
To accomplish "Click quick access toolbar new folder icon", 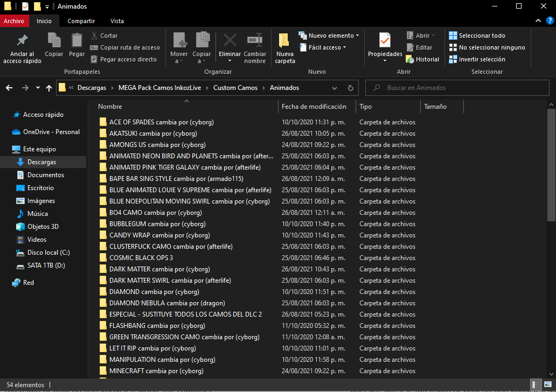I will (37, 6).
